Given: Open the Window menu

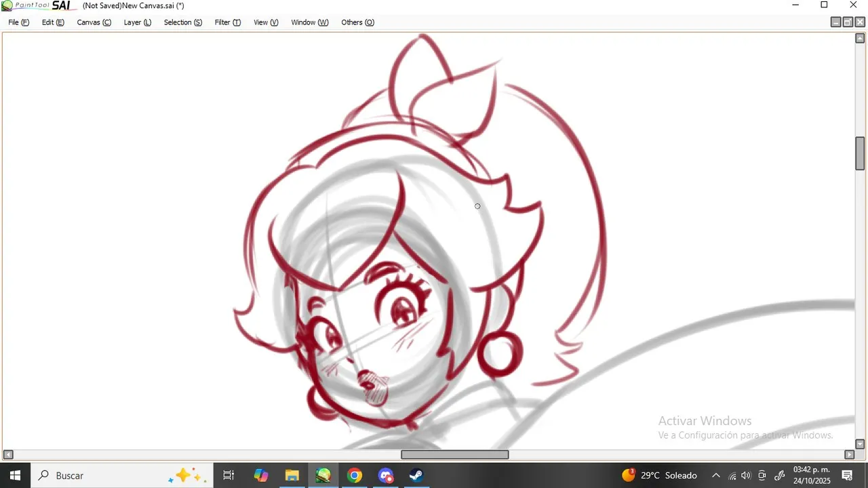Looking at the screenshot, I should (x=310, y=22).
